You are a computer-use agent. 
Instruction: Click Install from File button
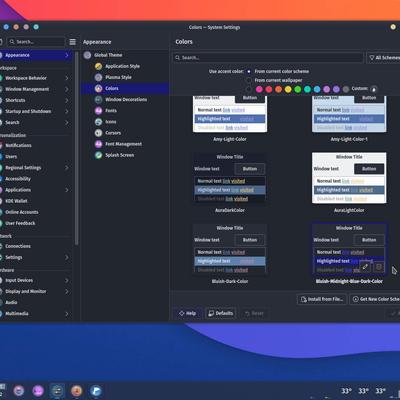click(x=322, y=299)
